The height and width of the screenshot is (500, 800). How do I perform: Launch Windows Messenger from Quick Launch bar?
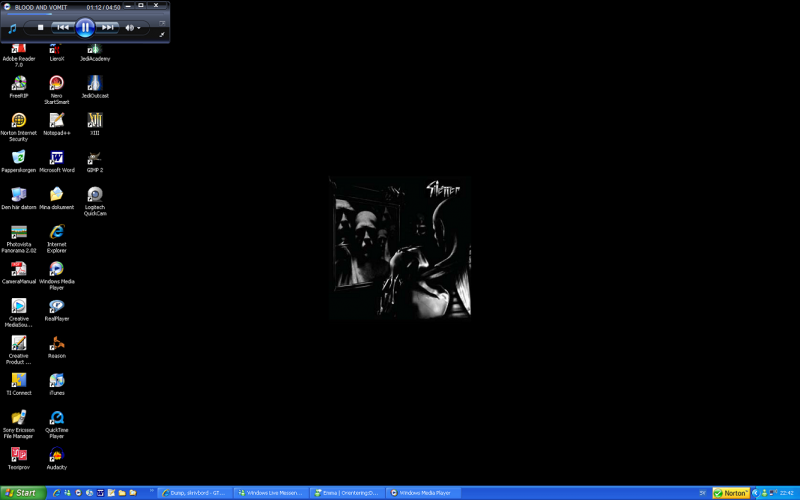pos(67,493)
